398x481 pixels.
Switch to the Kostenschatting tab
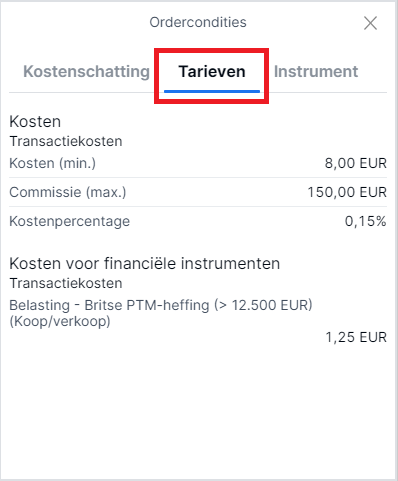click(86, 71)
